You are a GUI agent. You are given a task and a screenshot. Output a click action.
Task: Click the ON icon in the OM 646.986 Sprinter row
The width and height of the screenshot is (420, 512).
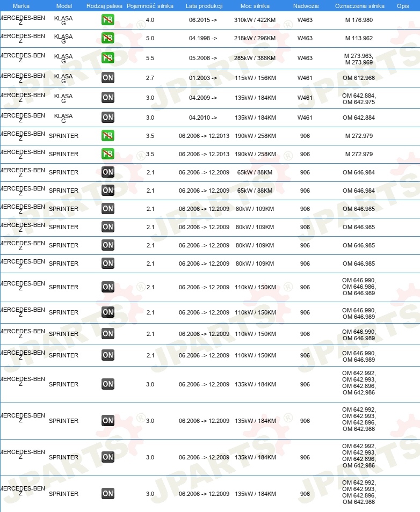(x=107, y=287)
